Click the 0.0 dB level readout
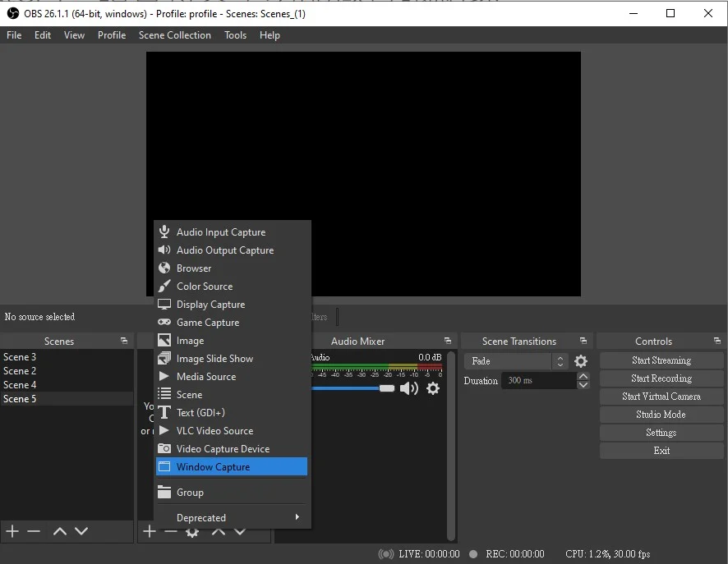 pos(430,357)
